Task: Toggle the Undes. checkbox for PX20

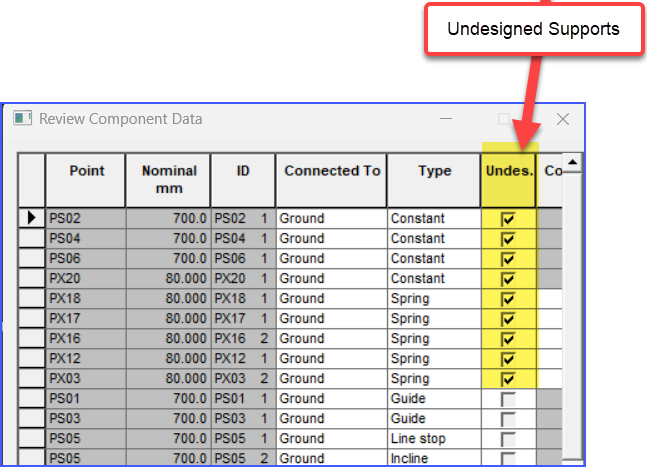Action: click(x=508, y=279)
